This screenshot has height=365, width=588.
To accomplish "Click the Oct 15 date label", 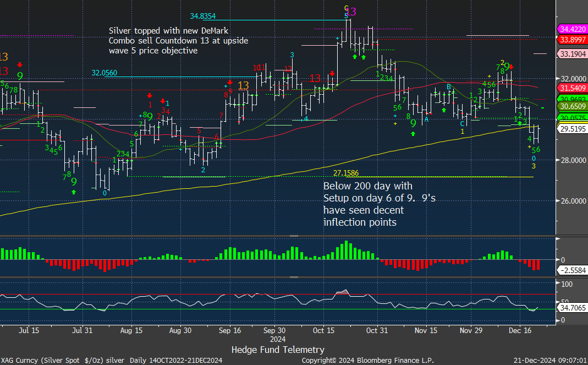I will tap(323, 330).
